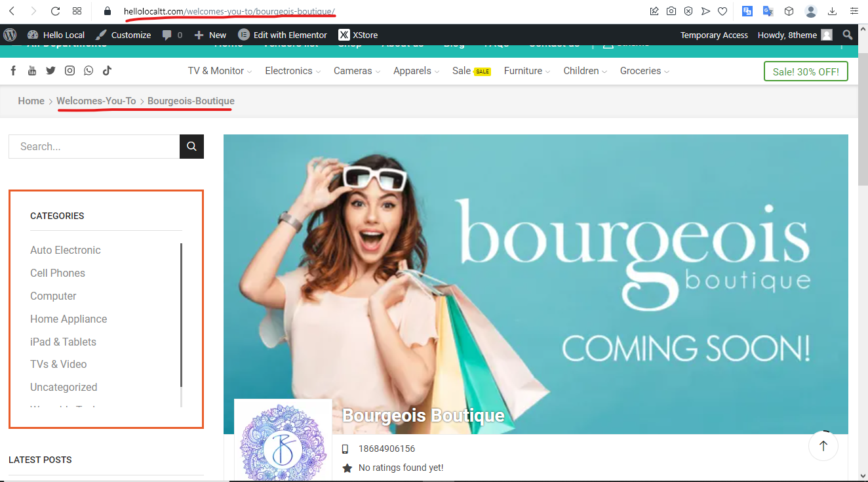Open the Computer category
The height and width of the screenshot is (482, 868).
pyautogui.click(x=53, y=296)
